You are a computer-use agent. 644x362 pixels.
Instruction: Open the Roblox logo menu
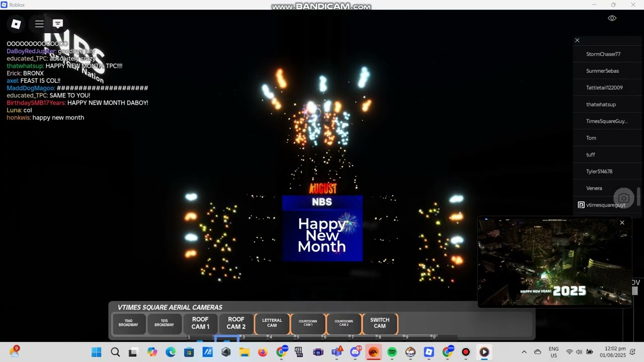click(16, 24)
